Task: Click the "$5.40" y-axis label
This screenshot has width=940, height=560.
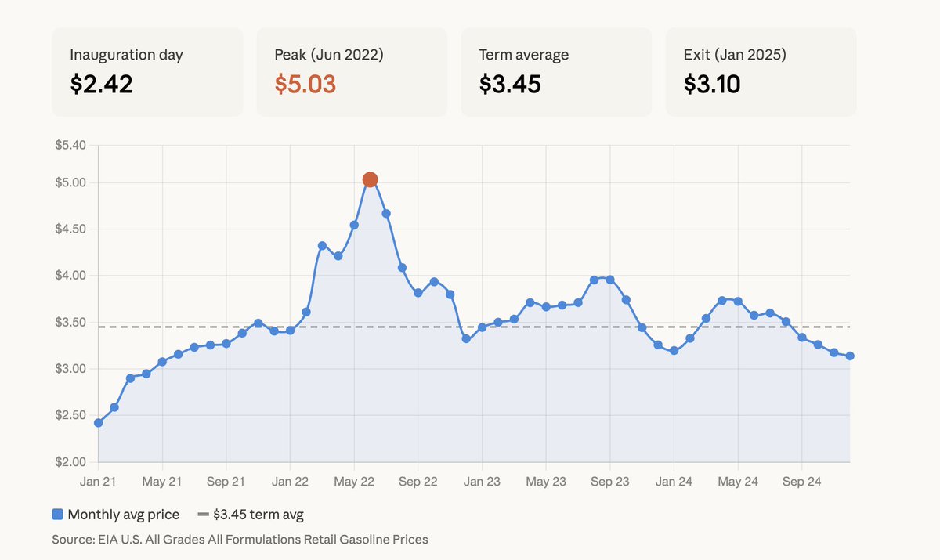Action: tap(70, 146)
